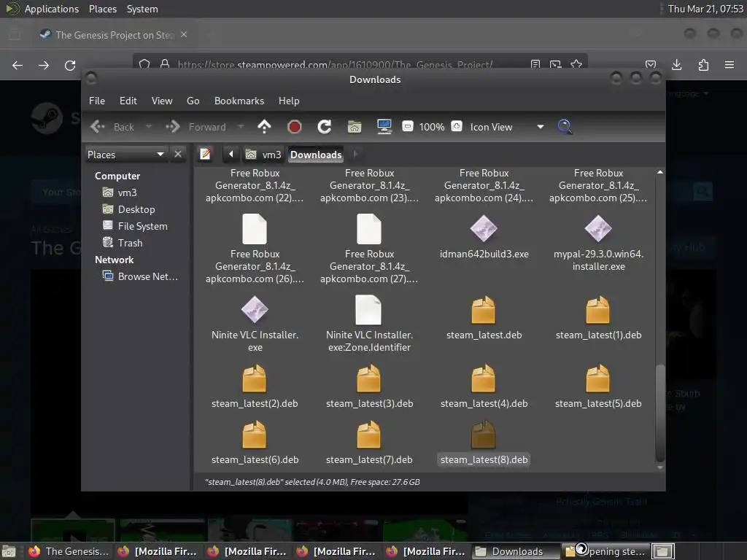Open the Firefox downloads panel
The width and height of the screenshot is (747, 560).
[676, 65]
